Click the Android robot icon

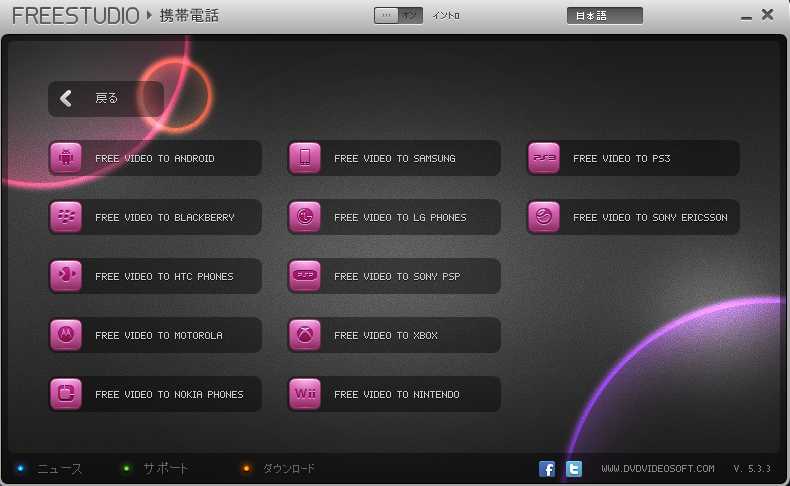tap(66, 158)
